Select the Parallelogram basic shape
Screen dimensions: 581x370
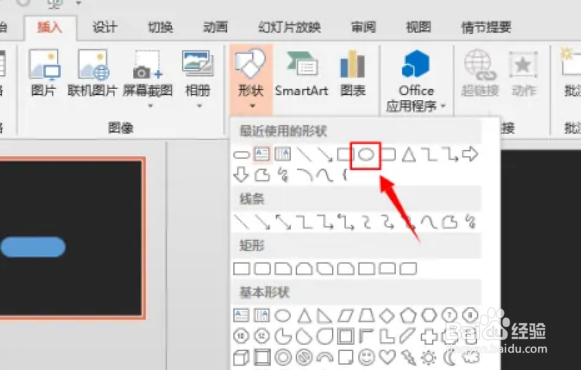(345, 316)
